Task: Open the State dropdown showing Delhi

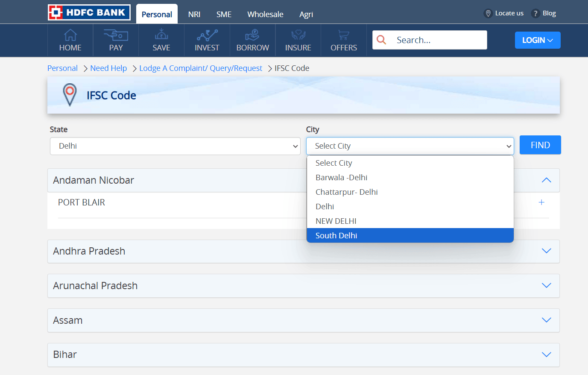Action: [x=175, y=146]
